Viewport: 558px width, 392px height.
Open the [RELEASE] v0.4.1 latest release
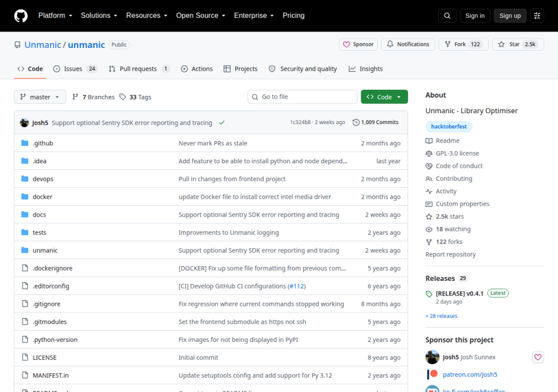point(459,293)
